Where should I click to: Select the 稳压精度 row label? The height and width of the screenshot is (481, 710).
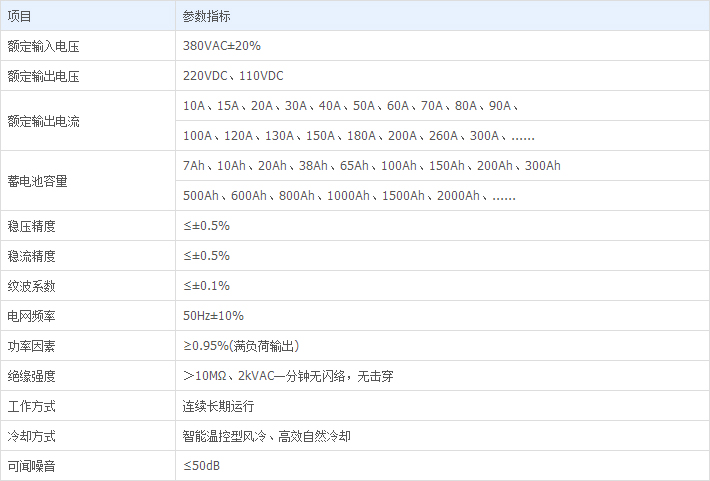click(32, 226)
